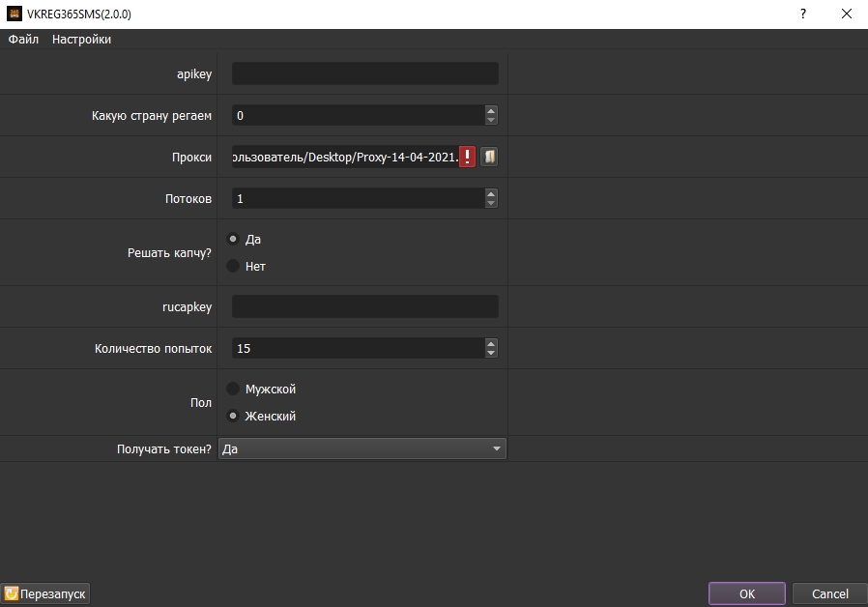Choose Мужской gender option
Screen dimensions: 868x607
pos(233,389)
